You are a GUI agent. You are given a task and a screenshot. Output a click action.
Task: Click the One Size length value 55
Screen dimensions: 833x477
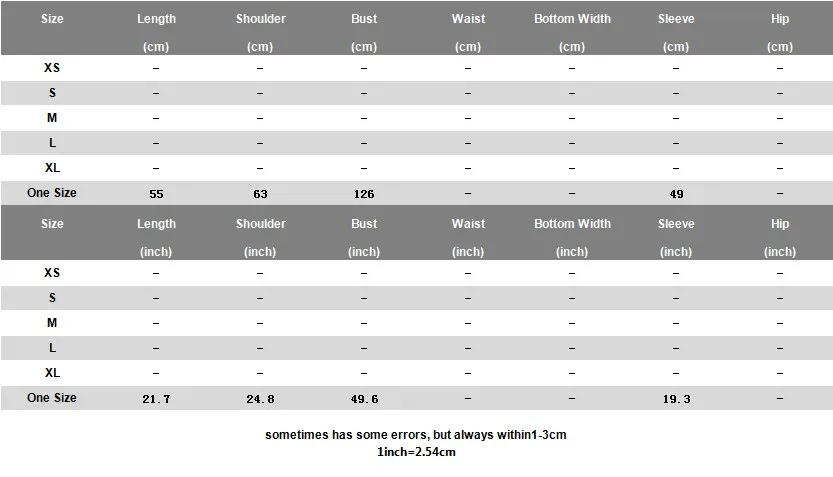pyautogui.click(x=156, y=194)
